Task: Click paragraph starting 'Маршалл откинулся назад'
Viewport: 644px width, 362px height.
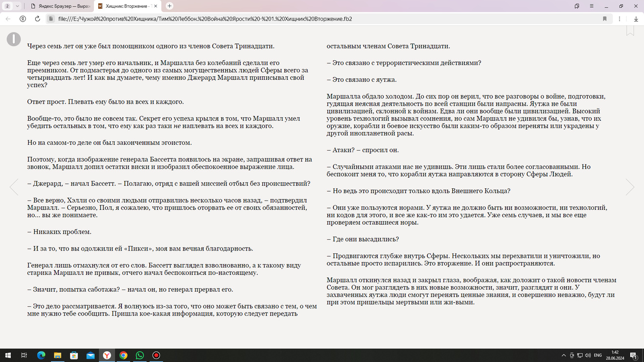Action: (471, 291)
